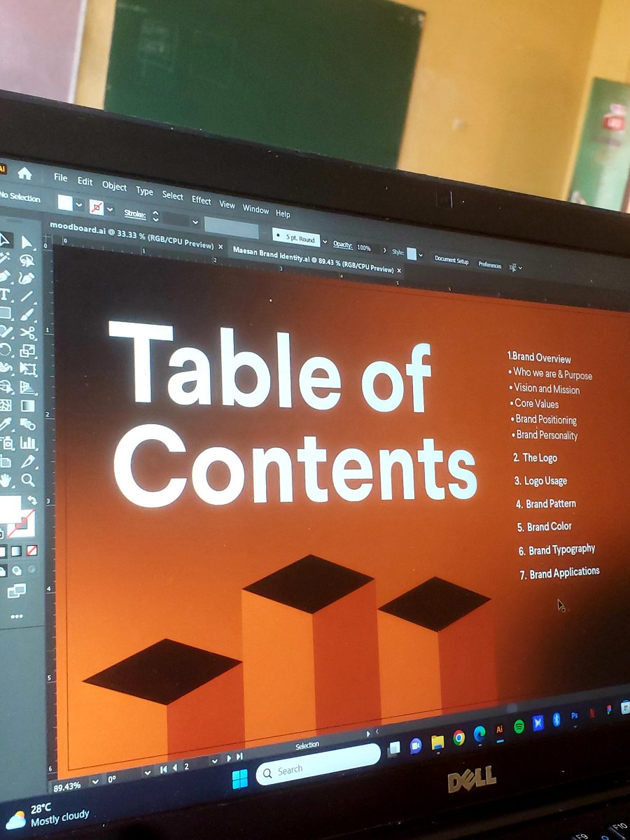The image size is (630, 840).
Task: Set toolbar paint mode to Gradient
Action: (16, 552)
